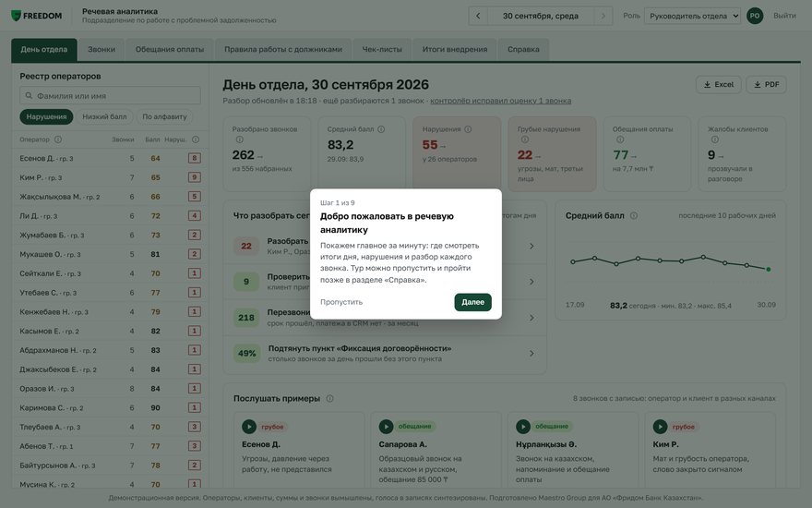Select operator Жақсылықова М. row
This screenshot has height=508, width=812.
click(x=111, y=197)
